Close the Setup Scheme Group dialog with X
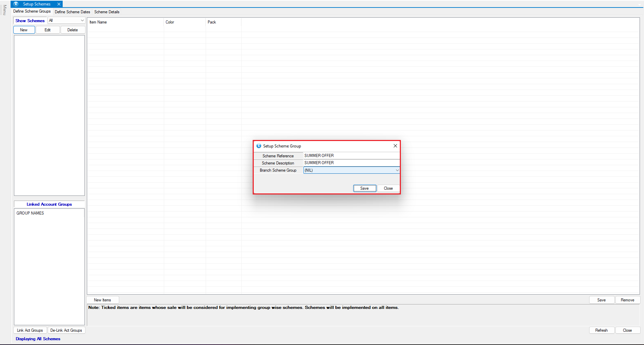The height and width of the screenshot is (345, 644). coord(395,146)
